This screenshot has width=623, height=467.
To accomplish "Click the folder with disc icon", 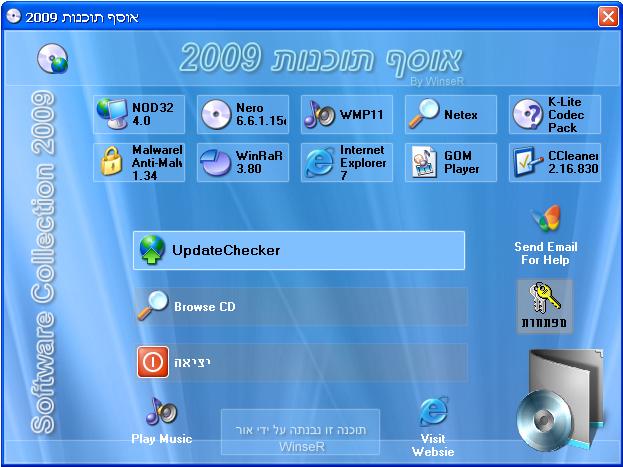I will (x=561, y=400).
